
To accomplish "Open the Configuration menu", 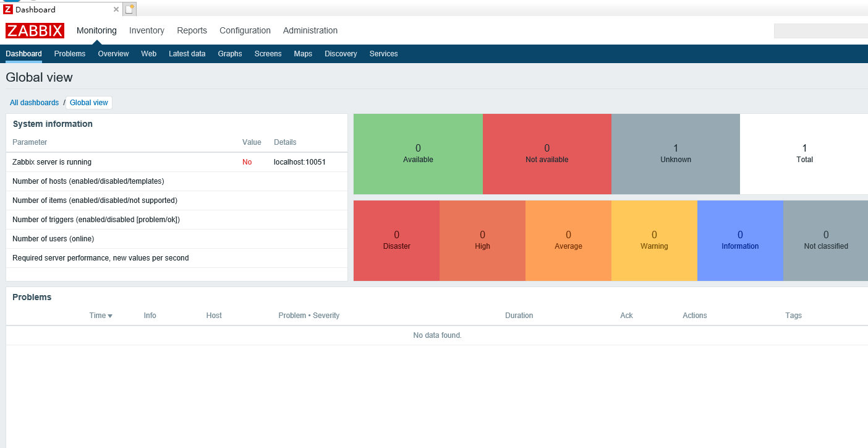I will (245, 30).
